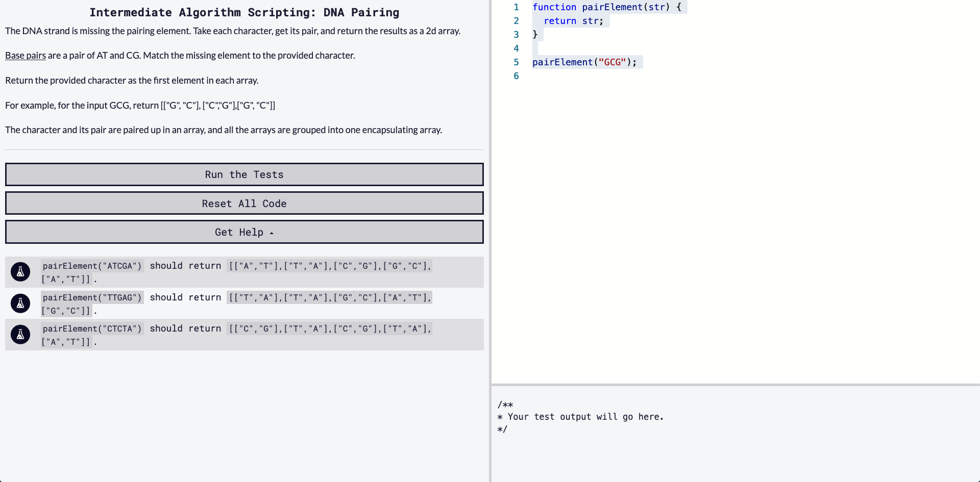980x482 pixels.
Task: Click line number 6 in editor gutter
Action: tap(516, 76)
